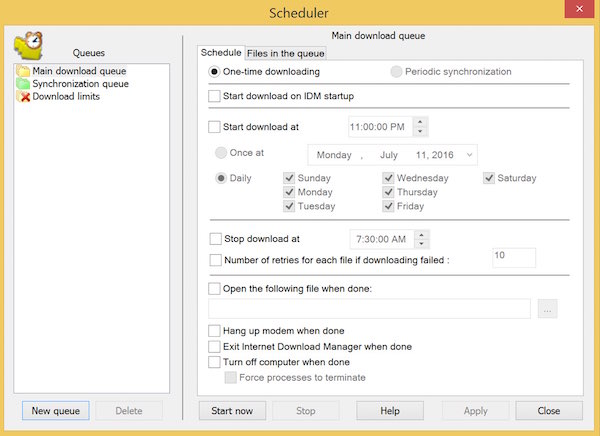The width and height of the screenshot is (600, 436).
Task: Decrease stop time with down spinner arrow
Action: pyautogui.click(x=421, y=244)
